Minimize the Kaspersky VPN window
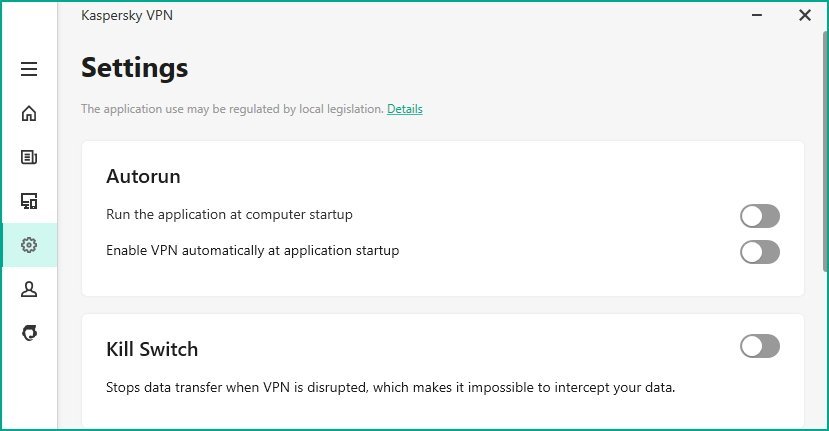 pos(760,14)
